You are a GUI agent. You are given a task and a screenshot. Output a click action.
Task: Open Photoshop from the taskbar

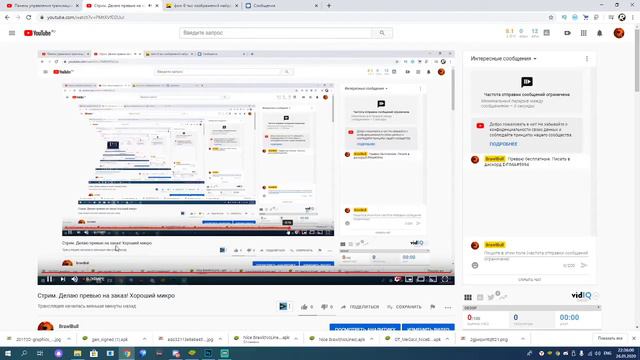tap(208, 353)
